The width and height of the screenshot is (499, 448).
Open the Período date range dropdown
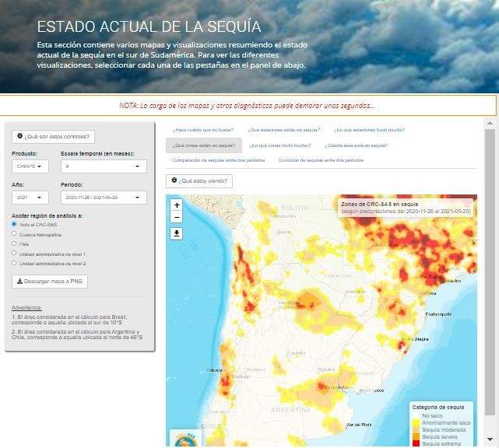click(103, 198)
